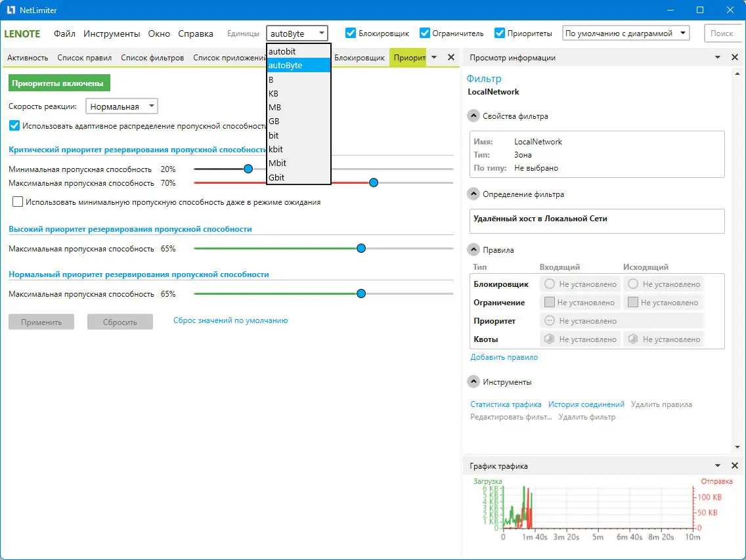Open the Скорость реакции dropdown
746x560 pixels.
pos(121,106)
